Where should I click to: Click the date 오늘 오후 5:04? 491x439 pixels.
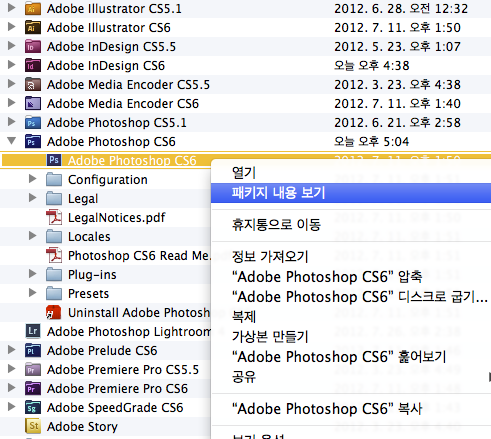371,141
